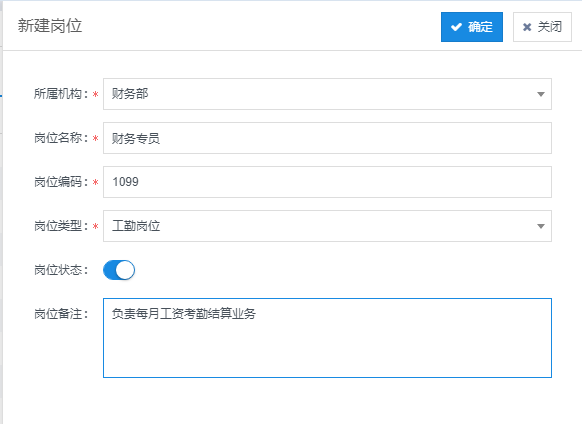Focus the 岗位编码 field showing 1099
Image resolution: width=582 pixels, height=424 pixels.
327,182
